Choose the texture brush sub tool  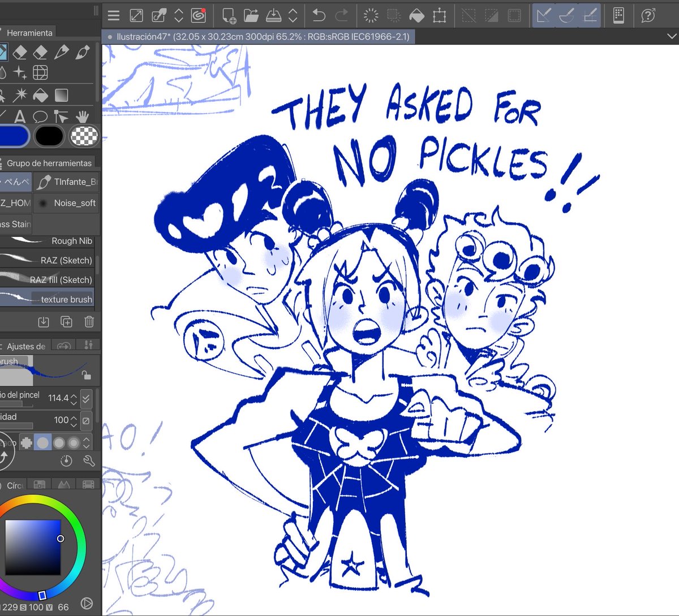[47, 299]
